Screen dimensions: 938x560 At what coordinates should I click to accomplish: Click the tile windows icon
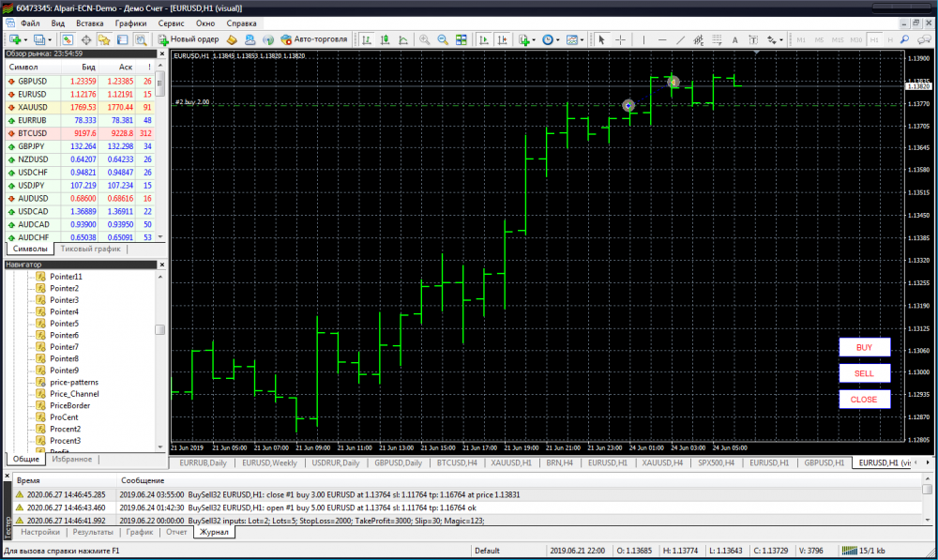point(461,39)
